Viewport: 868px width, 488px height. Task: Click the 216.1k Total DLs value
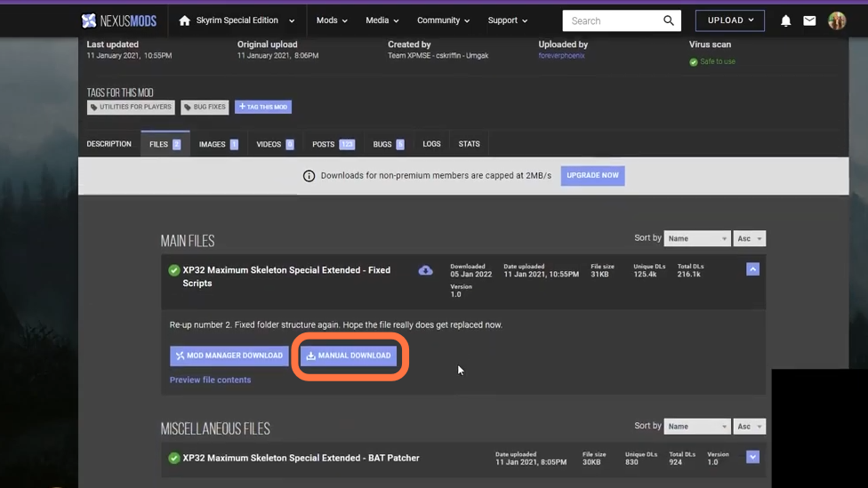point(688,275)
